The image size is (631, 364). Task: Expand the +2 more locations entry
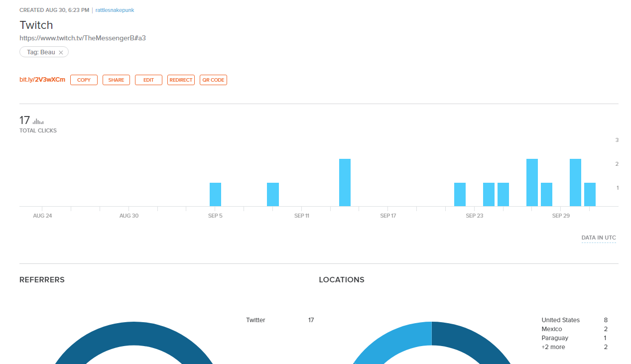click(x=553, y=347)
